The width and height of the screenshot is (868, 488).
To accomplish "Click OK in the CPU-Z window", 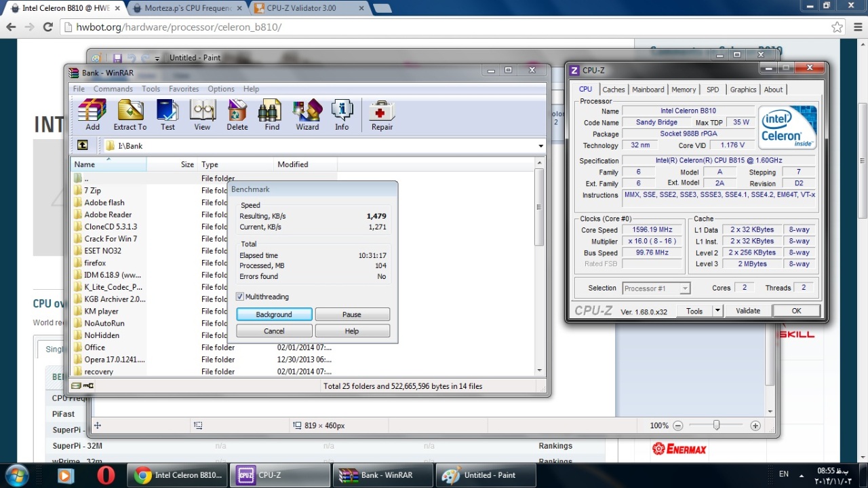I will point(796,311).
